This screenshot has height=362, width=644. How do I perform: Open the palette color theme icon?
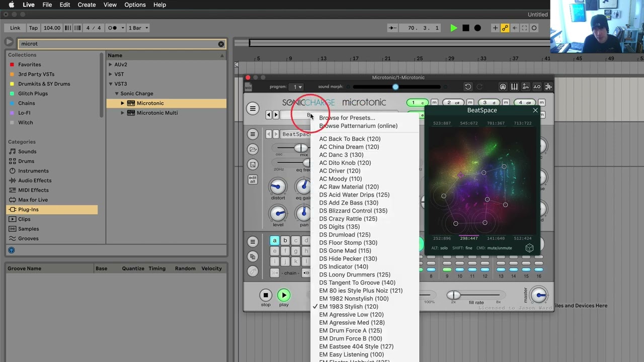click(503, 87)
